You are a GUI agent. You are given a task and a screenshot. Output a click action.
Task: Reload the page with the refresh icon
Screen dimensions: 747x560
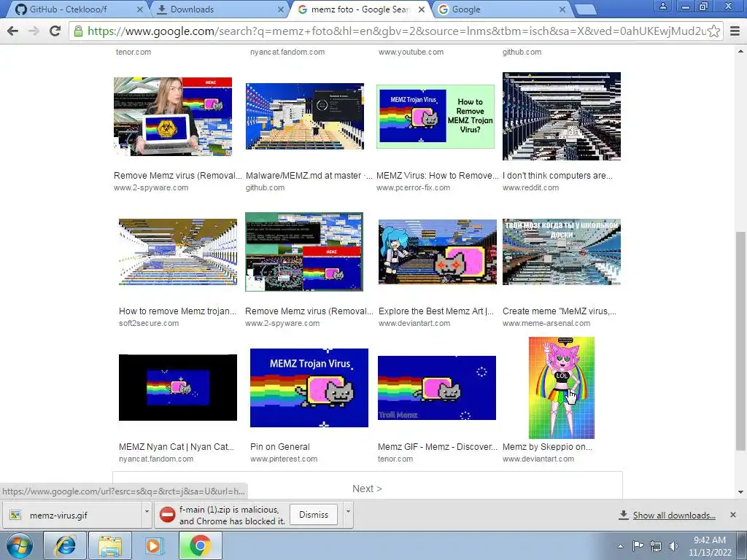tap(55, 31)
